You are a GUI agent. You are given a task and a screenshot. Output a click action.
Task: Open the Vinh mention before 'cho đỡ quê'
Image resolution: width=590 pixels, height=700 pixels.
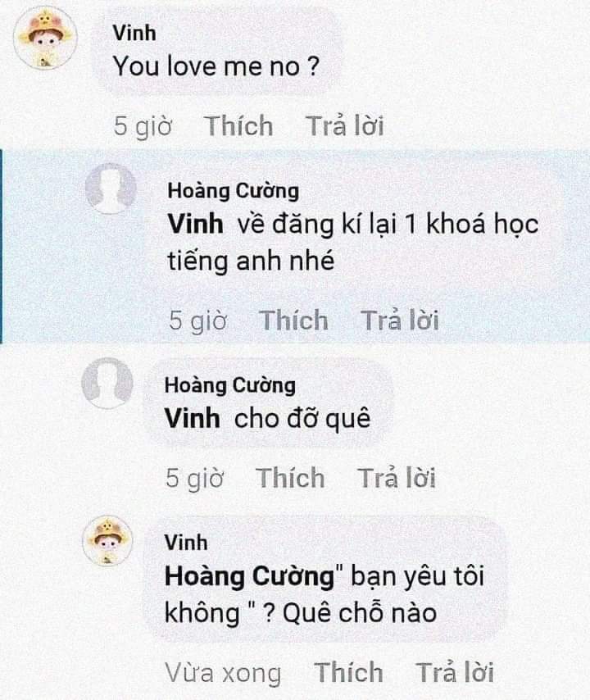point(192,418)
